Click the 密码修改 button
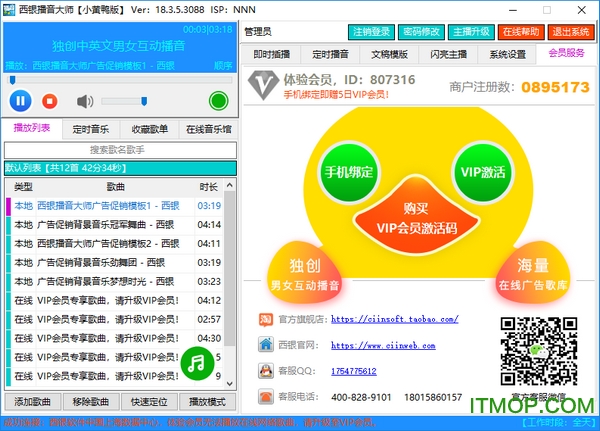The image size is (600, 431). point(421,32)
